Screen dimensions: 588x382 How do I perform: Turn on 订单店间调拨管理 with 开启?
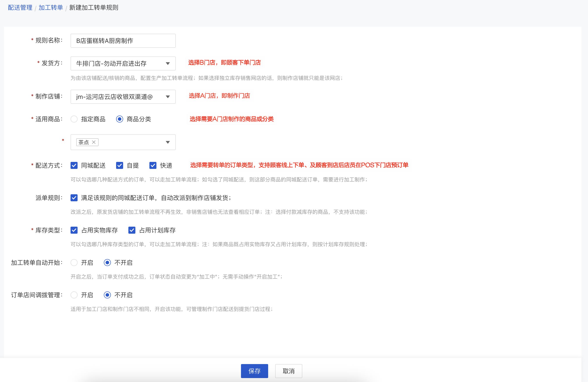click(74, 295)
